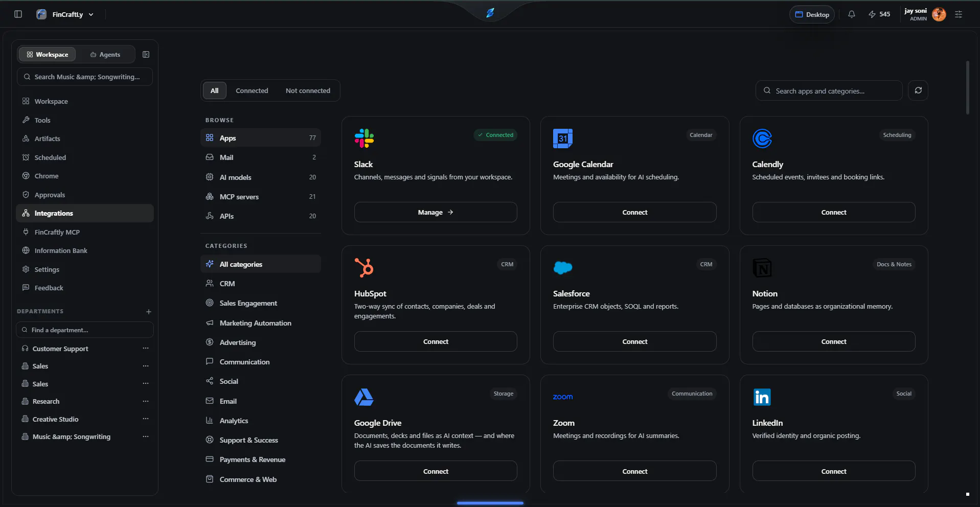The height and width of the screenshot is (507, 980).
Task: Click the Find a department field
Action: [85, 330]
